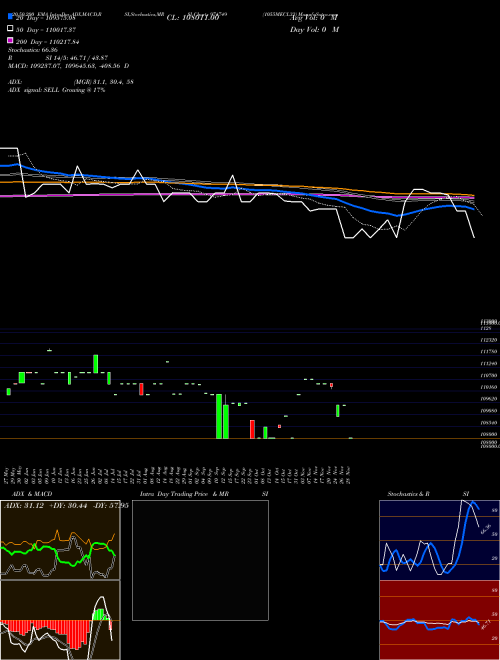Click the RSI 14/5 values line

58,58
